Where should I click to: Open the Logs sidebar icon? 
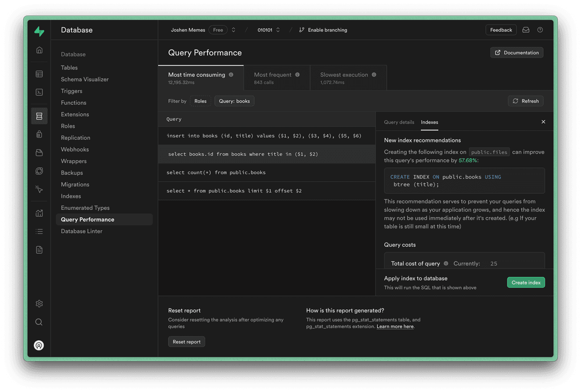39,231
